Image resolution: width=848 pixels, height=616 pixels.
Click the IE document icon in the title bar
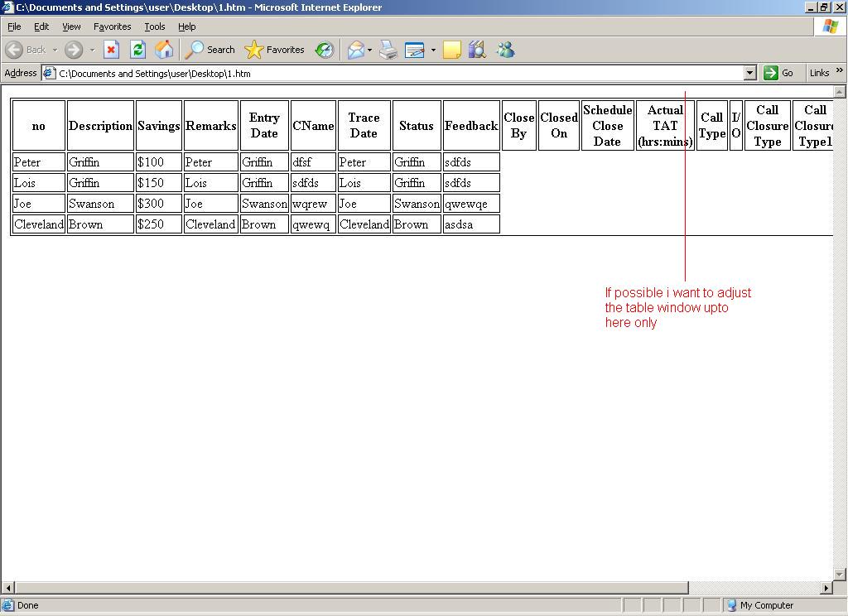click(x=7, y=7)
